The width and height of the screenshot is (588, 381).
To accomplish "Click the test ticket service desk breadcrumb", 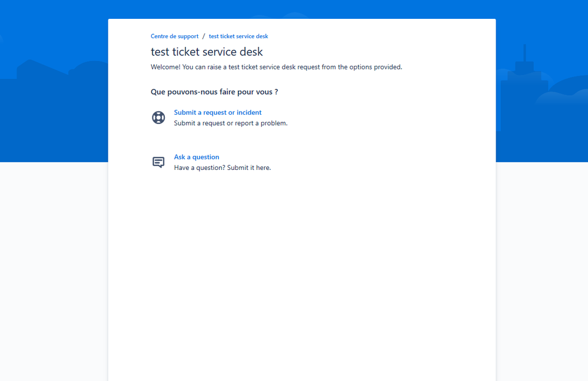I will click(238, 36).
